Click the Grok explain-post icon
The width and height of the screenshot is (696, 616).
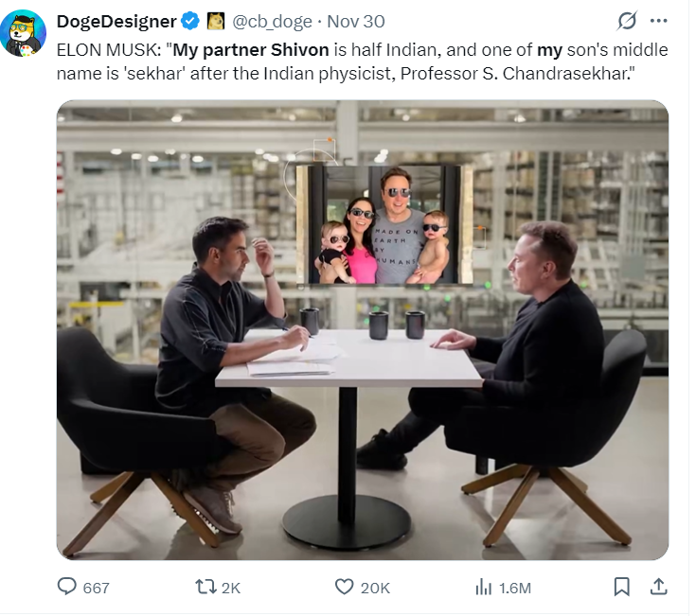(x=626, y=21)
